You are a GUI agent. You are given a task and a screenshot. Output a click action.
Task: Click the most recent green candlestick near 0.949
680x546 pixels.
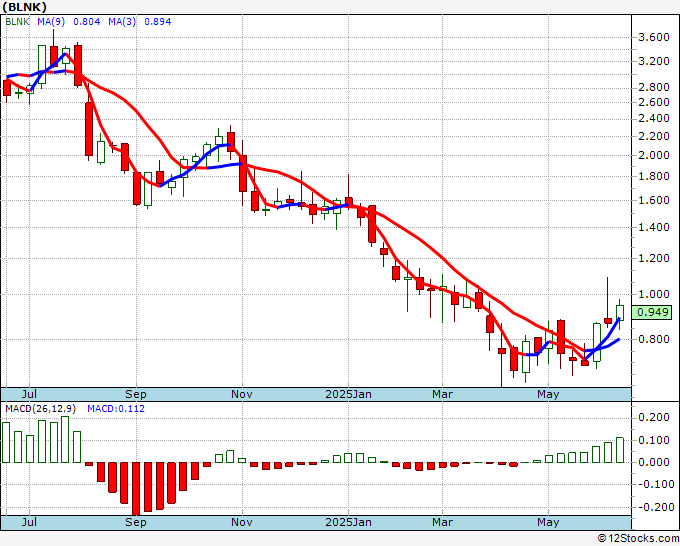pos(620,313)
